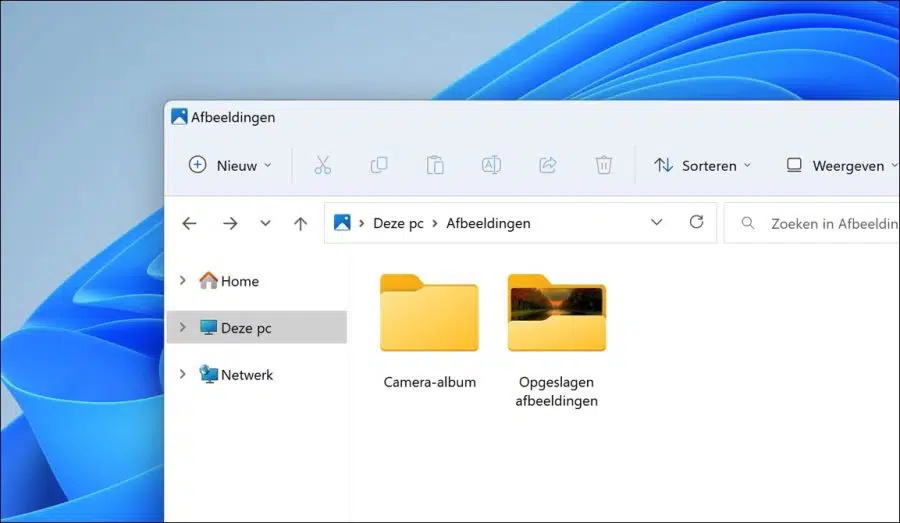Image resolution: width=900 pixels, height=523 pixels.
Task: Click the sort arrows icon on Sorteren
Action: (664, 165)
